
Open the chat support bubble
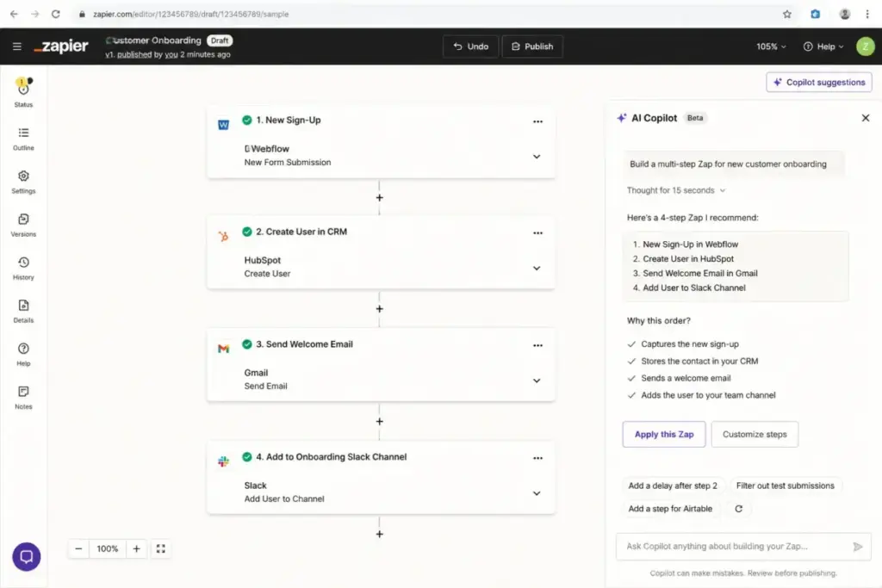(x=27, y=556)
